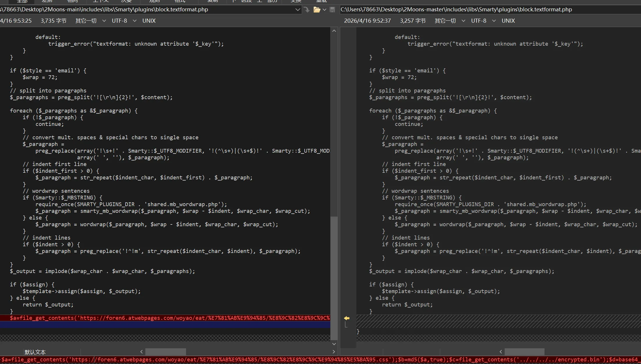Click left pane horizontal scroll left arrow

click(x=142, y=352)
